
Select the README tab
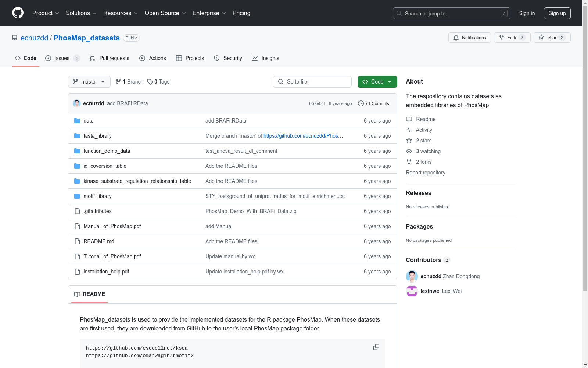(90, 294)
